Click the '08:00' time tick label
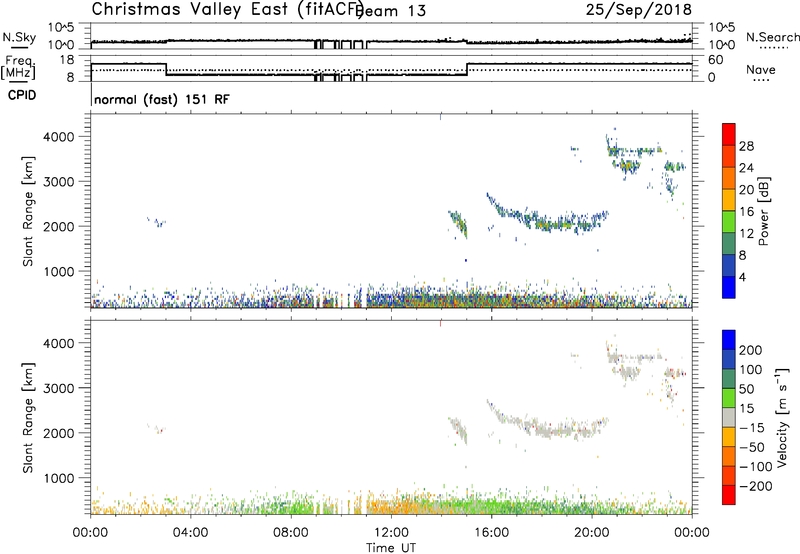800x554 pixels. [291, 533]
